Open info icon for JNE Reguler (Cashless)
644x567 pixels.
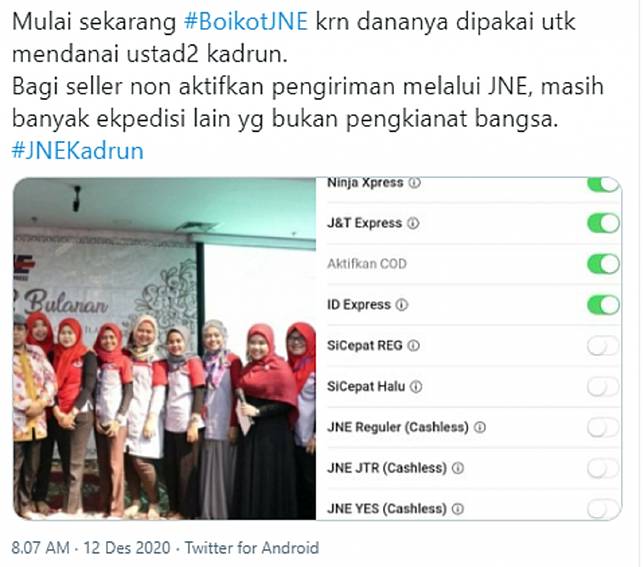pos(480,427)
